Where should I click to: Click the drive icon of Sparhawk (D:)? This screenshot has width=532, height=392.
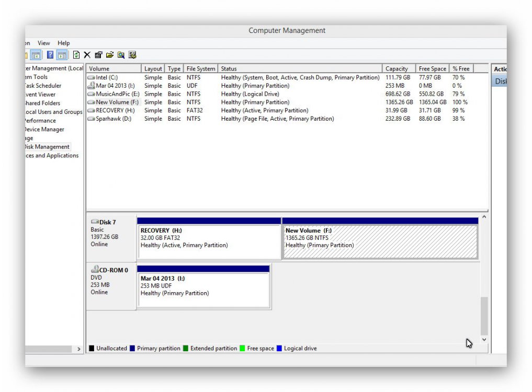click(91, 119)
